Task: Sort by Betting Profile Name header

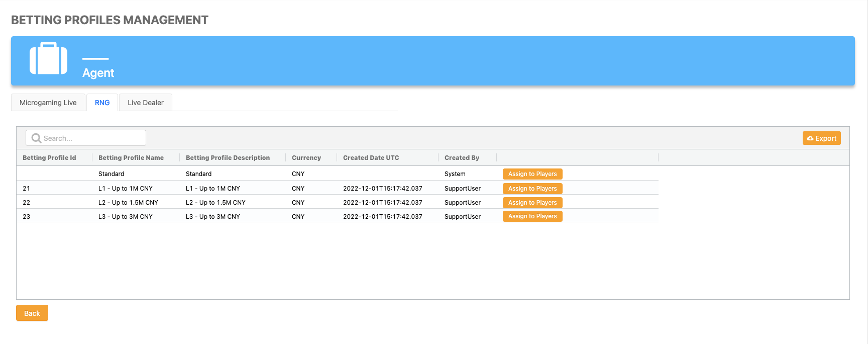Action: 131,158
